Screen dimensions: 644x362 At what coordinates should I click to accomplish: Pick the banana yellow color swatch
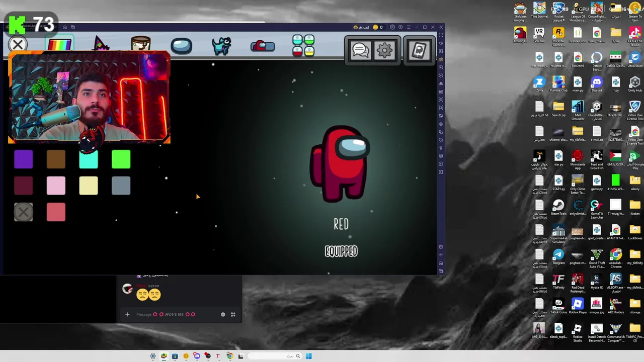coord(89,186)
